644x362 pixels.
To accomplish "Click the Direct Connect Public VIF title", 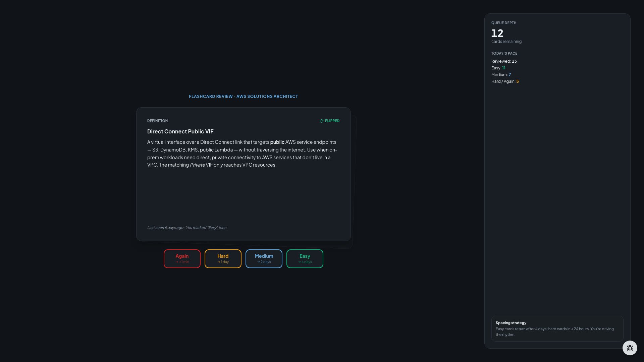I will (x=180, y=131).
